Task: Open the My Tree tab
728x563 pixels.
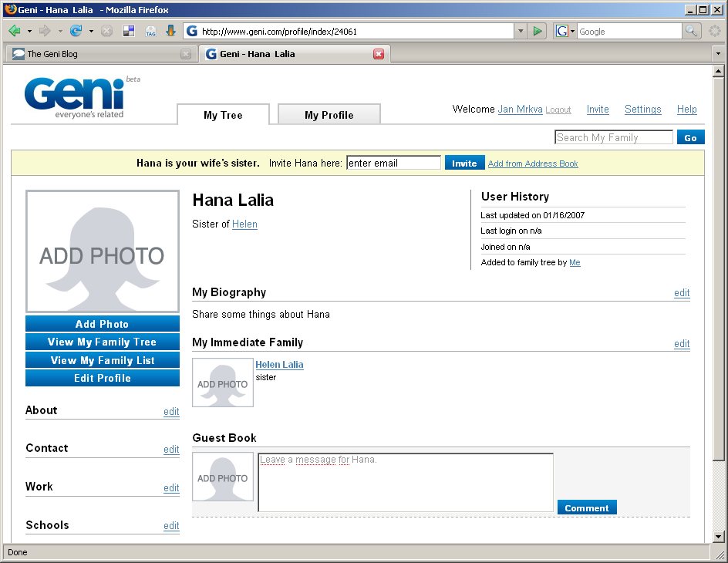Action: tap(224, 115)
